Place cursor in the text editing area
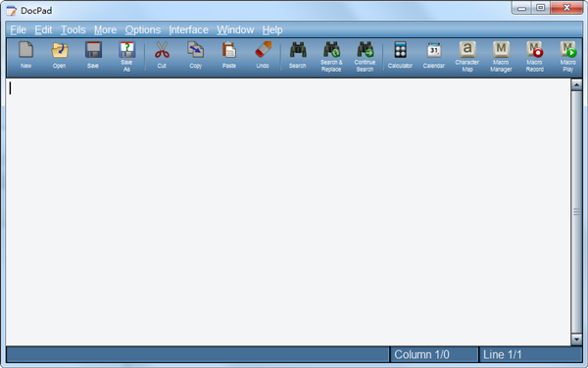Viewport: 588px width, 368px height. pos(288,212)
